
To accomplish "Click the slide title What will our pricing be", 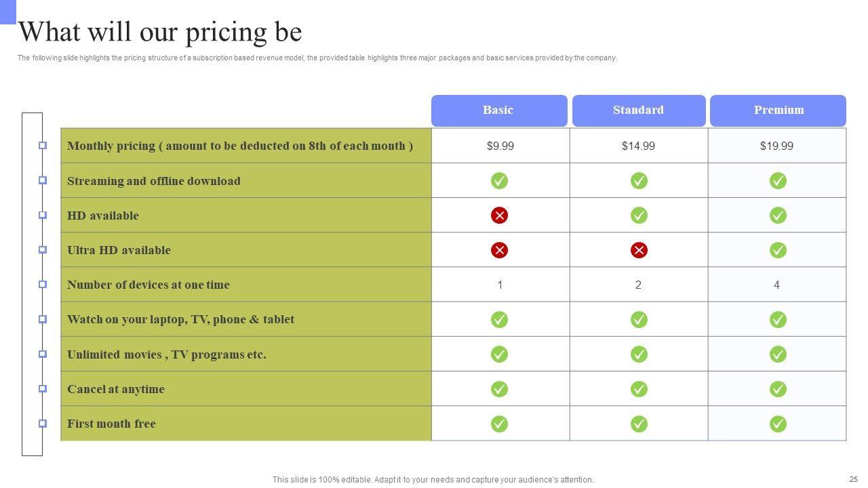I will [x=160, y=32].
